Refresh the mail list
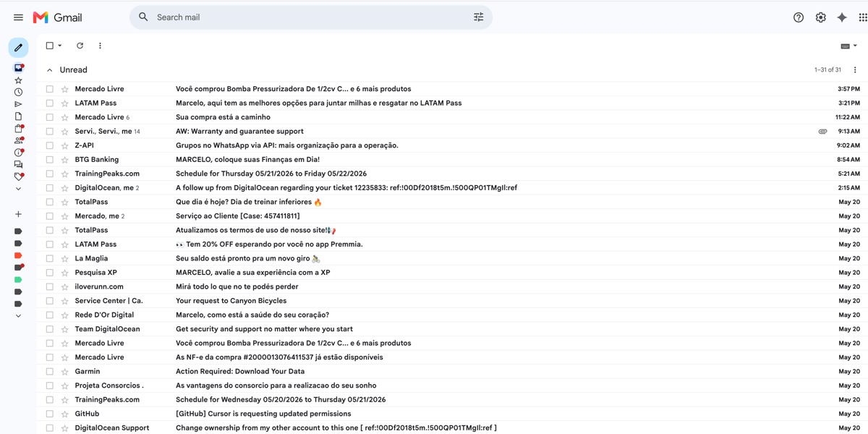This screenshot has height=434, width=868. (80, 46)
